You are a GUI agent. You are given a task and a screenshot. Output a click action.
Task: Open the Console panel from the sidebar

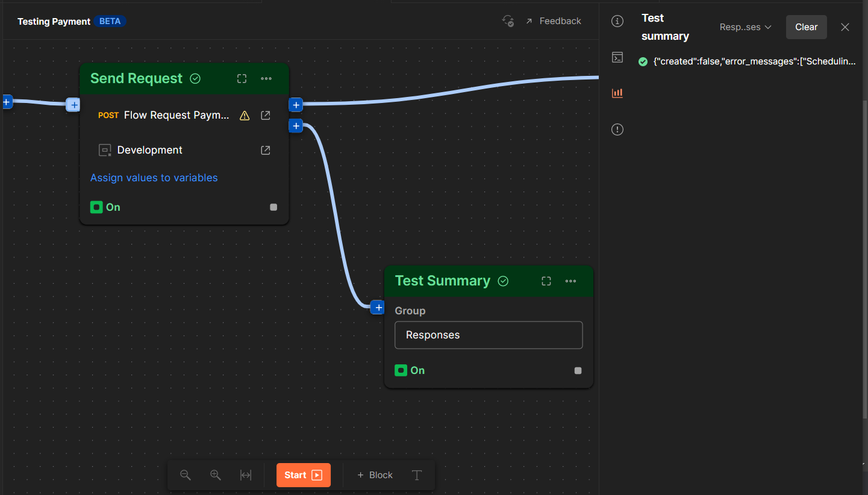(x=617, y=57)
